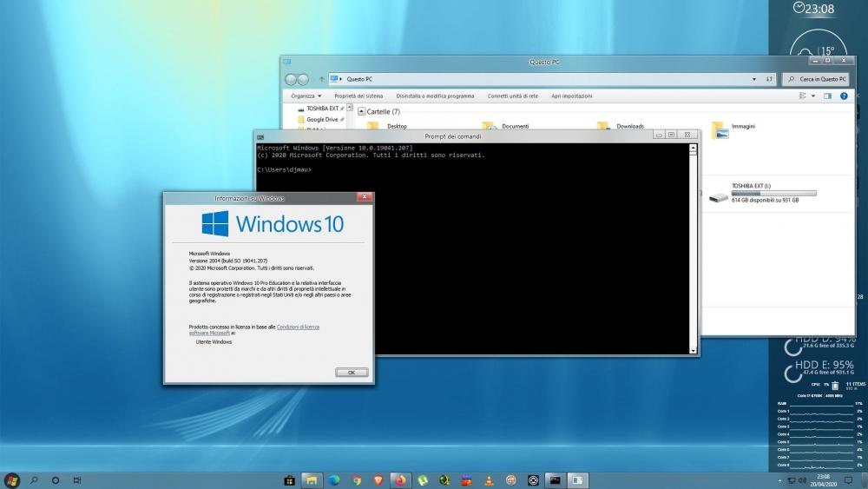This screenshot has height=489, width=868.
Task: Open the Microsoft Store taskbar icon
Action: [290, 479]
